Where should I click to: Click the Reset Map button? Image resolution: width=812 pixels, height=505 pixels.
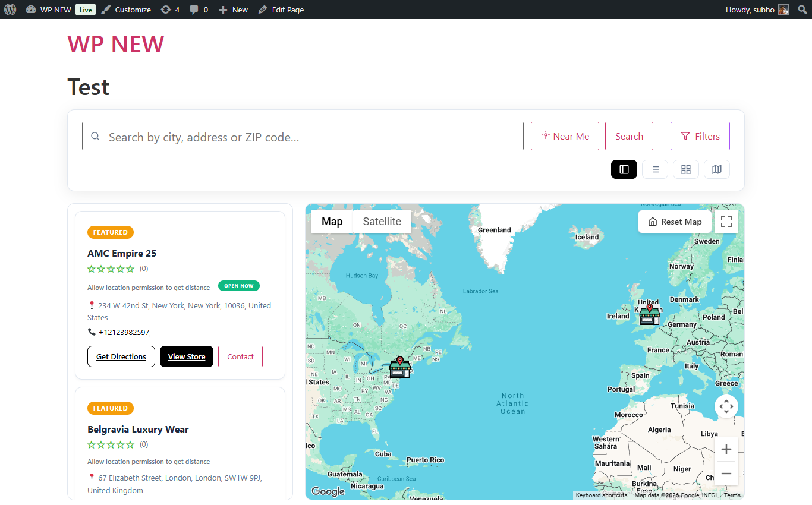click(x=675, y=222)
